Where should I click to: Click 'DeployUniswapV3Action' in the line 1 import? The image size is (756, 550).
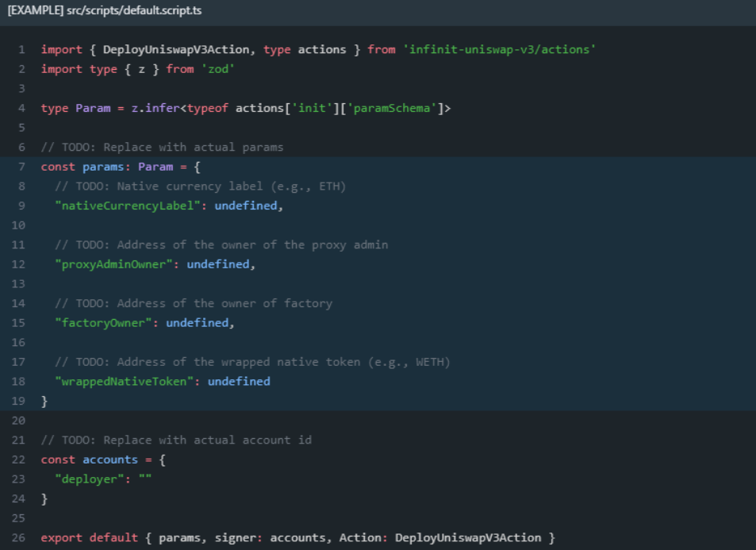click(x=176, y=50)
